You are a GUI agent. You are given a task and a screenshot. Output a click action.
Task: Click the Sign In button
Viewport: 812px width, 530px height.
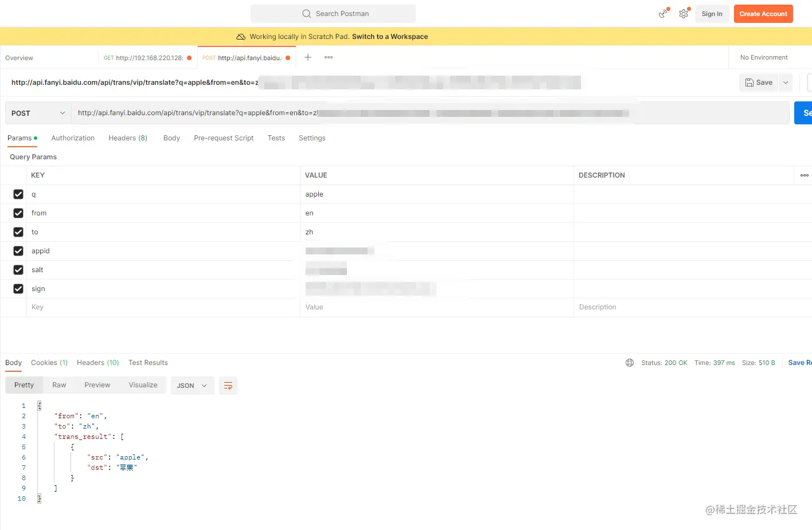(712, 14)
